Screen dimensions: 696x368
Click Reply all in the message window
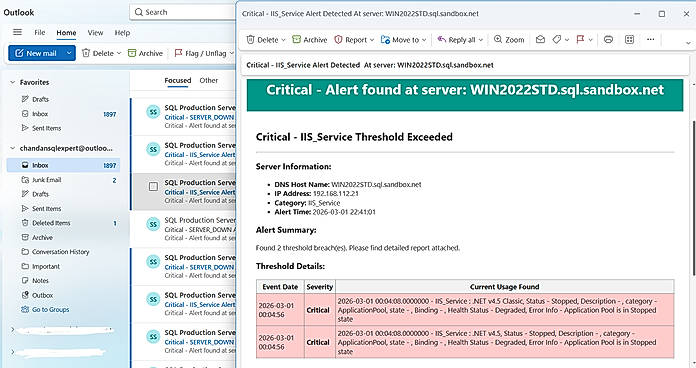(x=456, y=40)
